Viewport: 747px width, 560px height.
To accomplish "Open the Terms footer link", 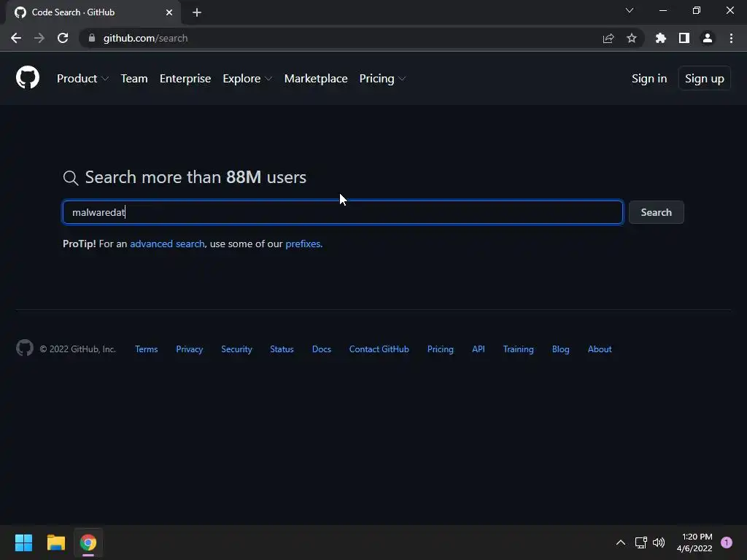I will coord(146,349).
